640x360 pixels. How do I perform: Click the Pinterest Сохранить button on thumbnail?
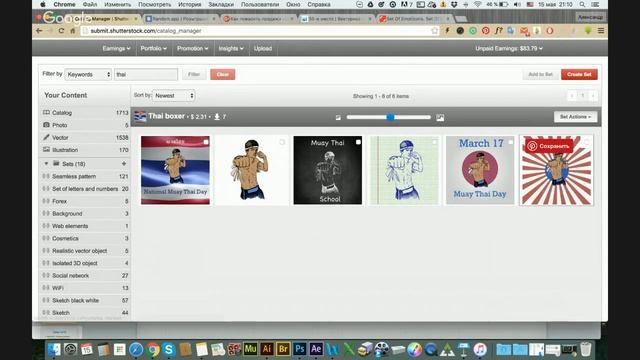tap(549, 146)
